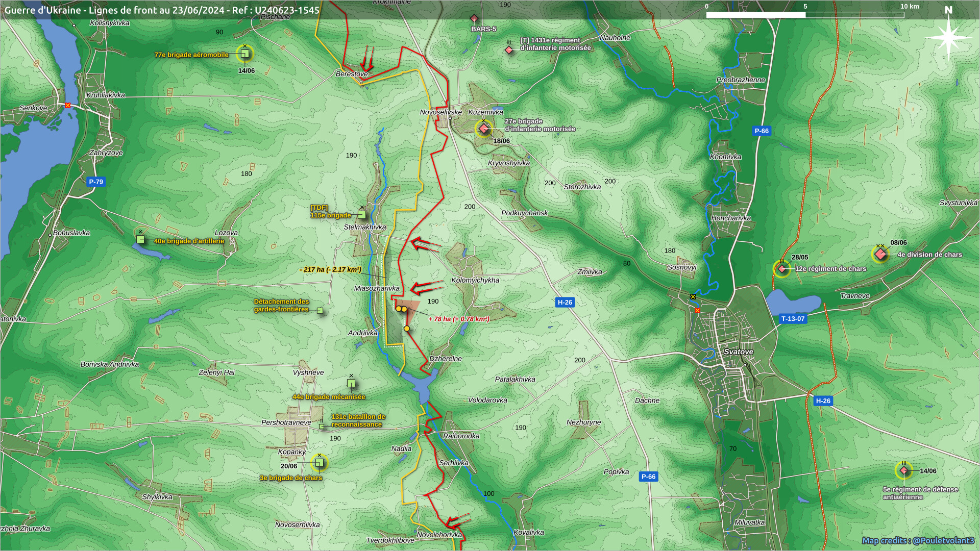Click the north compass star

[x=948, y=38]
